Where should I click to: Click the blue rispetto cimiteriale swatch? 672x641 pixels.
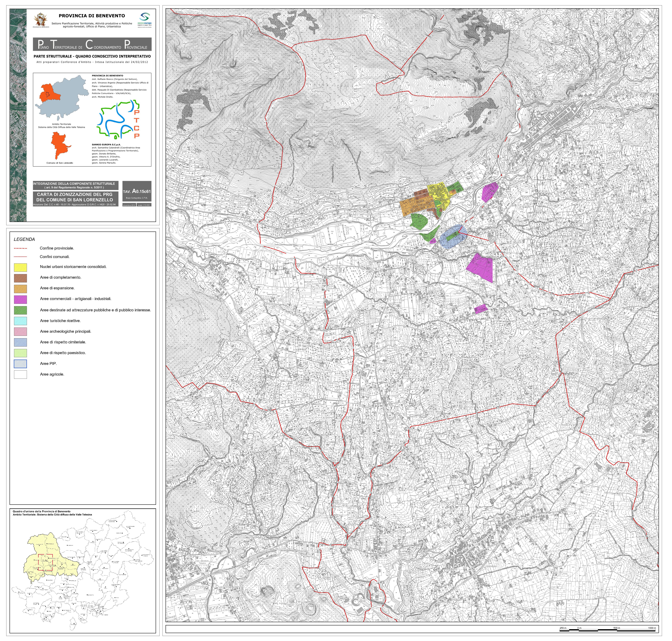click(x=20, y=342)
